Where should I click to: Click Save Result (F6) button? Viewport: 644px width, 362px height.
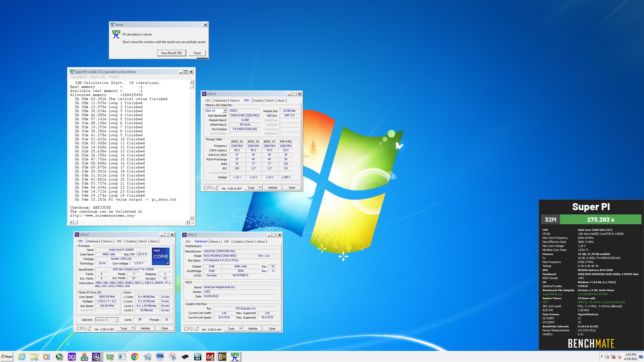(171, 53)
